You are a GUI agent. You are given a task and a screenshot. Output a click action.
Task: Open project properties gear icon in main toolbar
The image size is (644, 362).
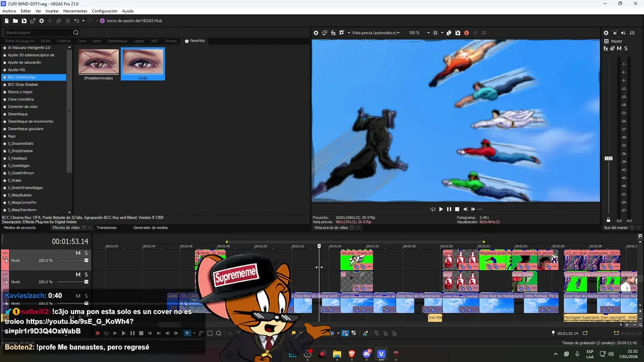coord(42,21)
